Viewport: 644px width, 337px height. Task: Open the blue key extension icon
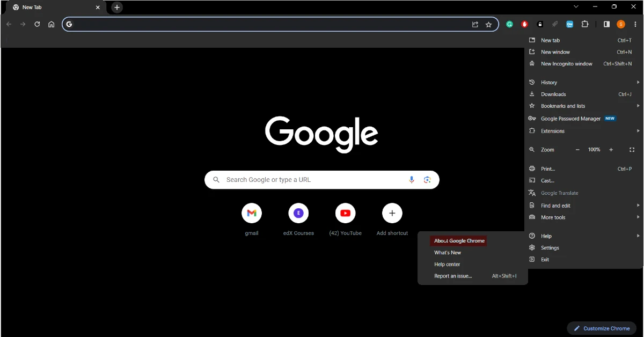570,24
